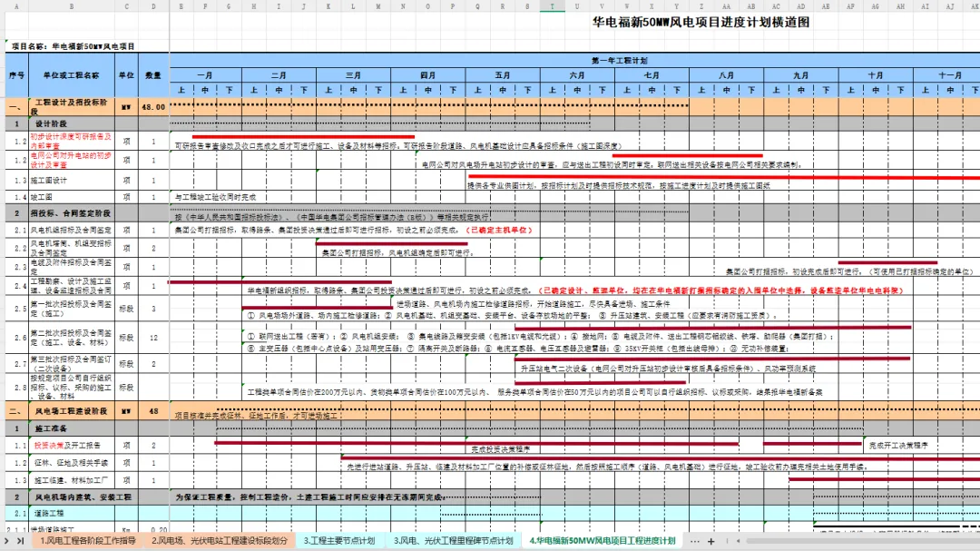
Task: Click the red cell 初步设计深度可研报告及内部审查
Action: [x=72, y=141]
